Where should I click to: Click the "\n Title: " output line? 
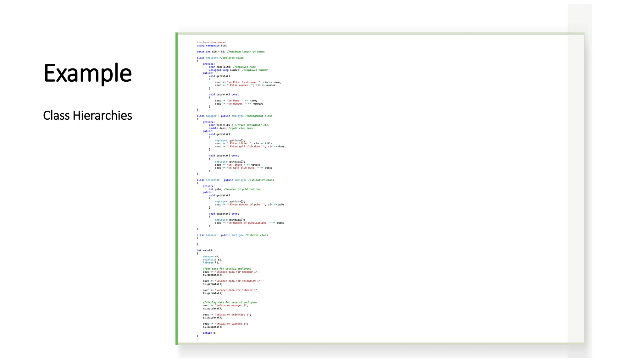pos(237,165)
